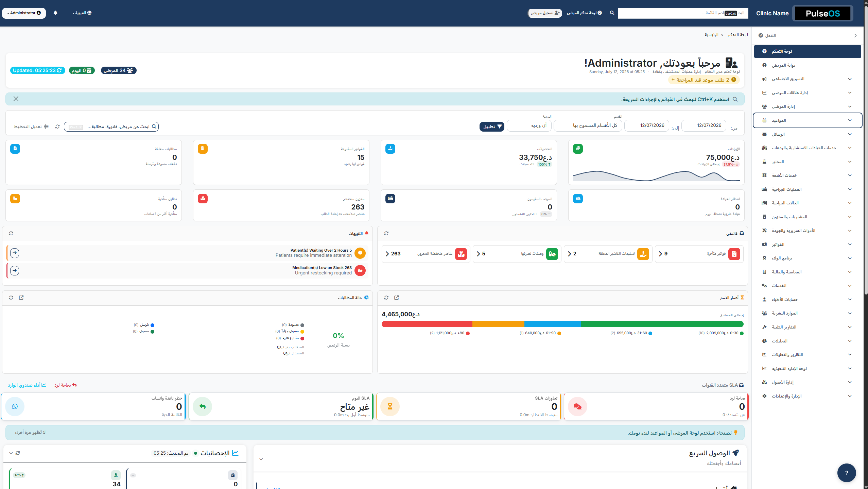The width and height of the screenshot is (868, 489).
Task: Expand the التسويق الاجتماعي sidebar menu
Action: 807,79
